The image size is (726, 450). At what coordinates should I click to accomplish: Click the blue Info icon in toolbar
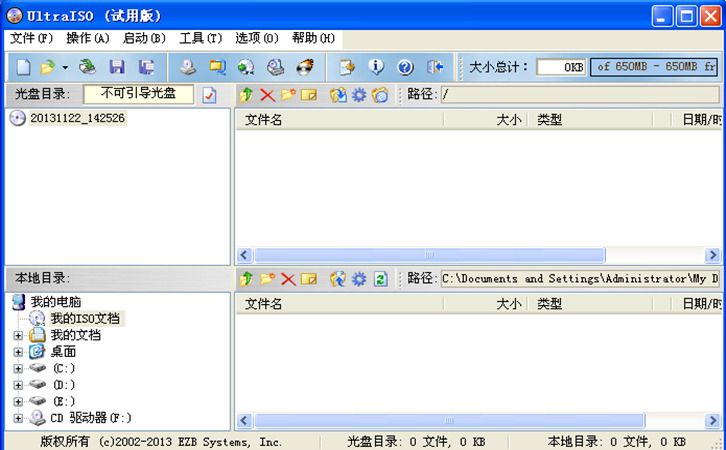pyautogui.click(x=376, y=67)
